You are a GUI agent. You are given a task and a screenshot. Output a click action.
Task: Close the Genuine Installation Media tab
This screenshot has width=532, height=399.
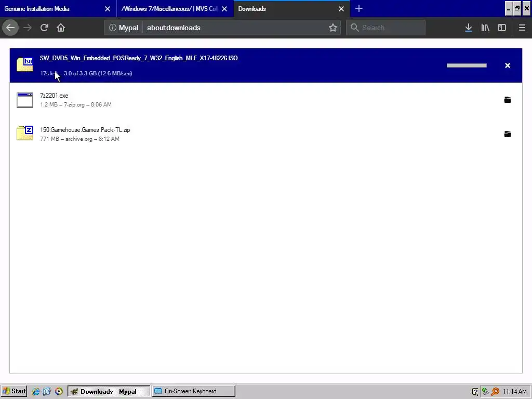(x=107, y=9)
